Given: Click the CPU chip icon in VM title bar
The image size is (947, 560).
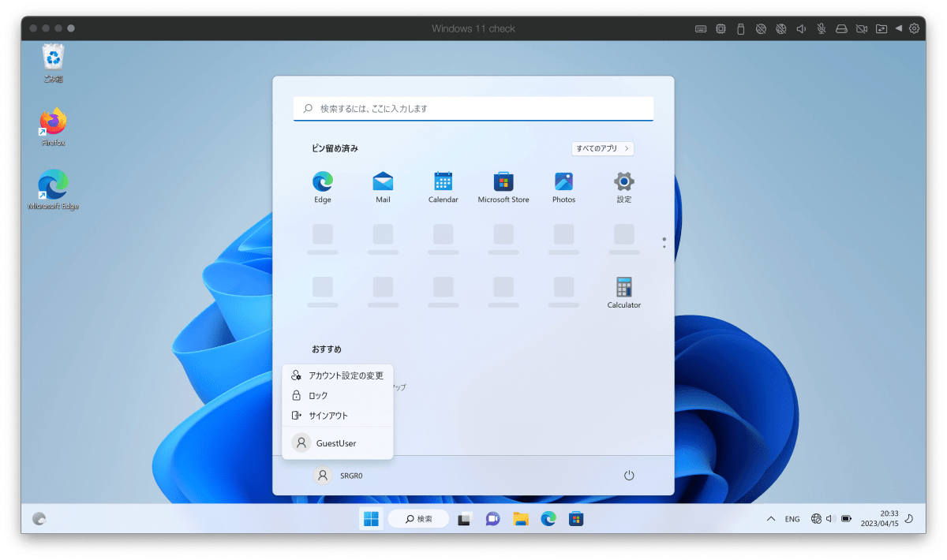Looking at the screenshot, I should 721,28.
